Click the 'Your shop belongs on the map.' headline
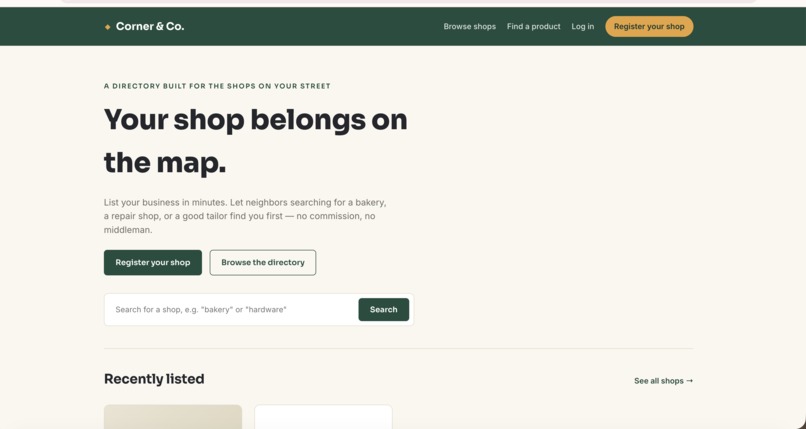The image size is (806, 429). tap(255, 141)
